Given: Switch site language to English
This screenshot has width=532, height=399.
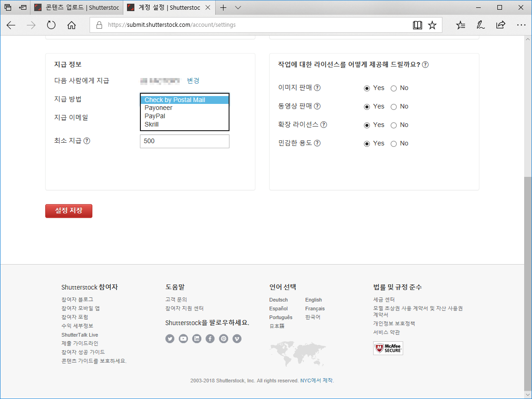Looking at the screenshot, I should [314, 300].
